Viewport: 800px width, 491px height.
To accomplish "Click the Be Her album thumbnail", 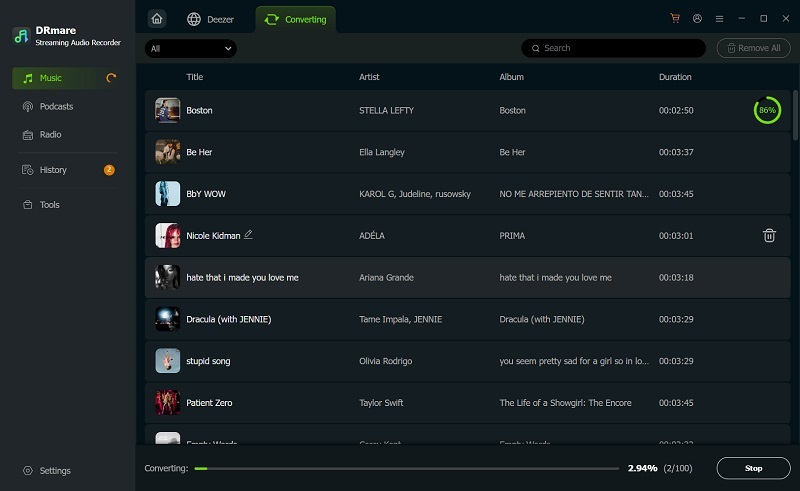I will (x=167, y=152).
